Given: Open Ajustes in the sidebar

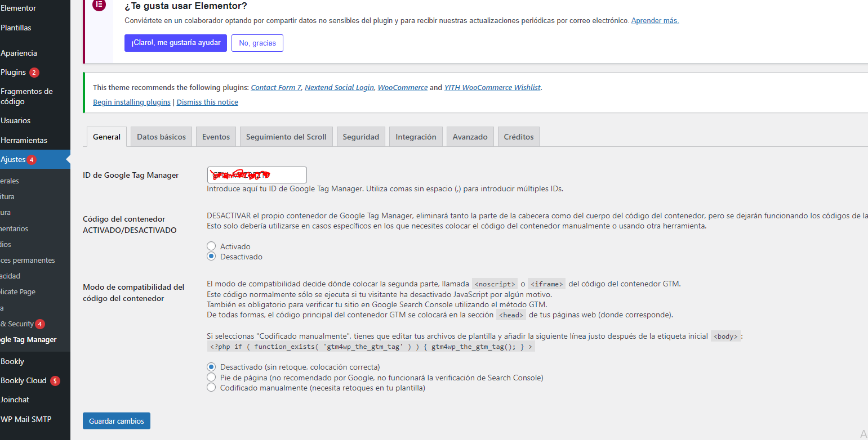Looking at the screenshot, I should tap(14, 159).
